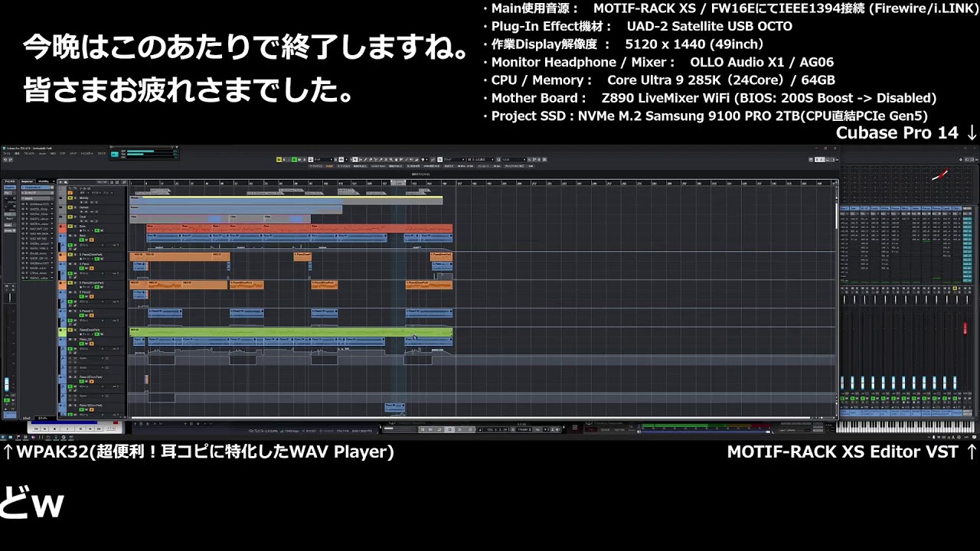Viewport: 980px width, 551px height.
Task: Click the performance meter icon
Action: tap(114, 154)
